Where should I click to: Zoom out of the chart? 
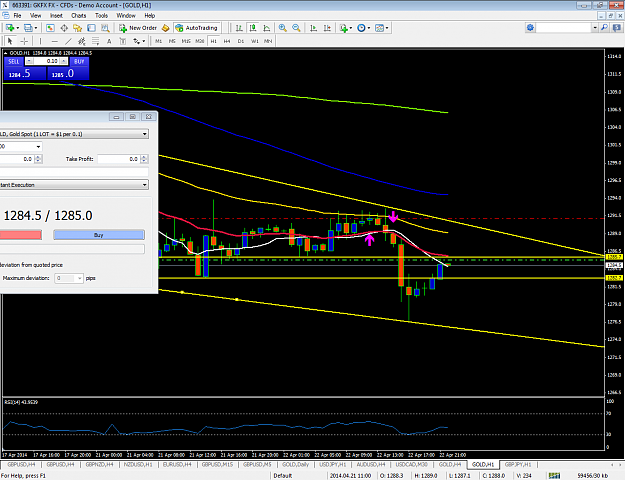pyautogui.click(x=296, y=28)
